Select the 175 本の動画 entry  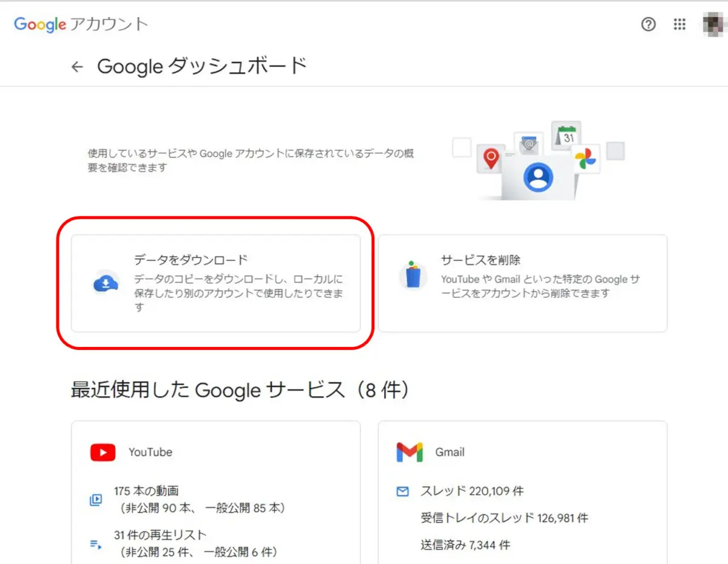coord(146,492)
